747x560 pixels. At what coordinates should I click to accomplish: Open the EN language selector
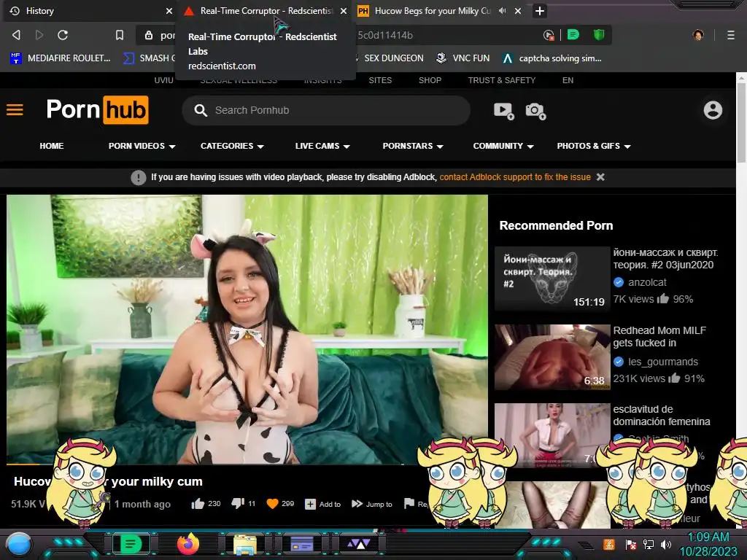click(x=568, y=80)
